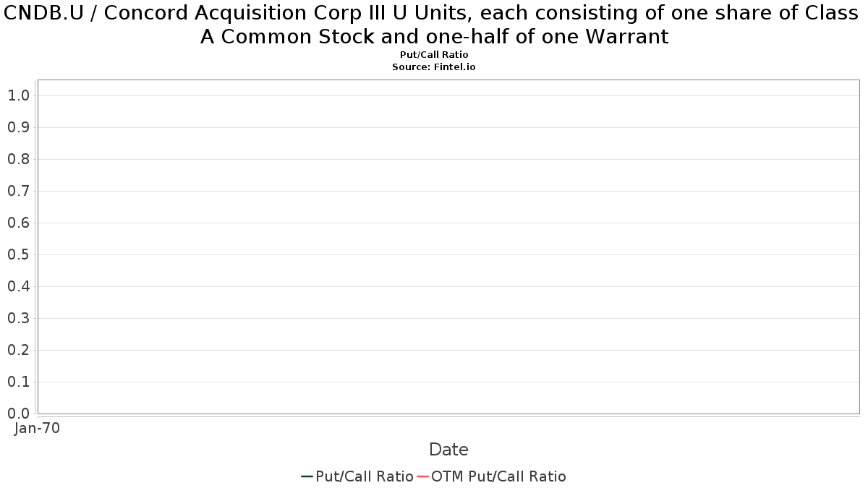Click the 0.0 y-axis tick label

[18, 414]
